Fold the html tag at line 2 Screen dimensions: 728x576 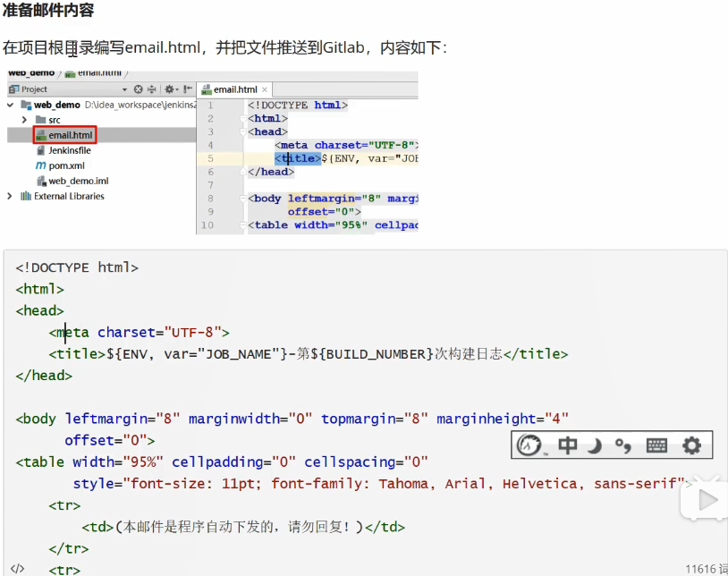243,118
